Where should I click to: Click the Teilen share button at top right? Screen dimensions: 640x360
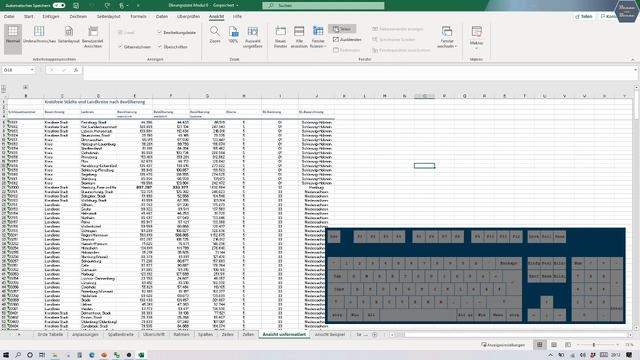pyautogui.click(x=584, y=17)
